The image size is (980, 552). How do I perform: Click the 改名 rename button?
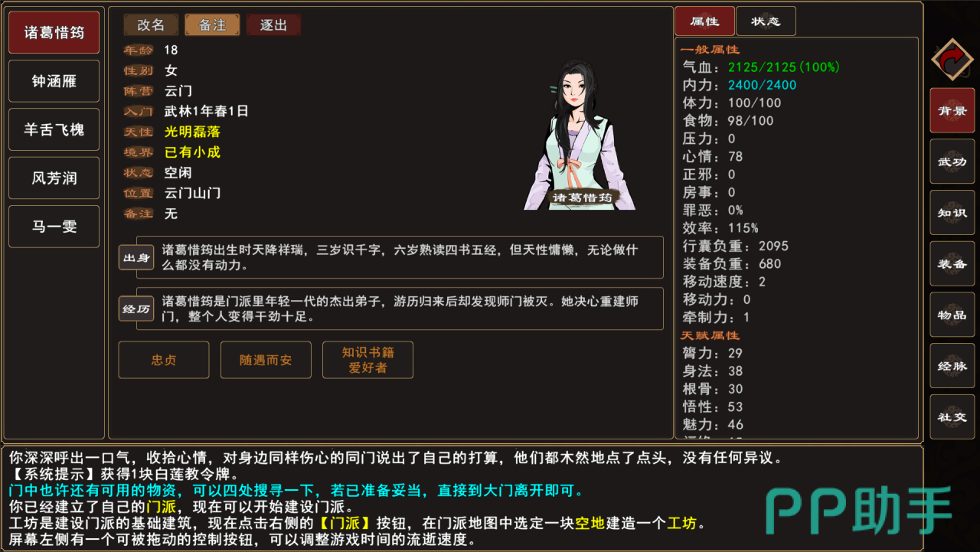tap(151, 25)
